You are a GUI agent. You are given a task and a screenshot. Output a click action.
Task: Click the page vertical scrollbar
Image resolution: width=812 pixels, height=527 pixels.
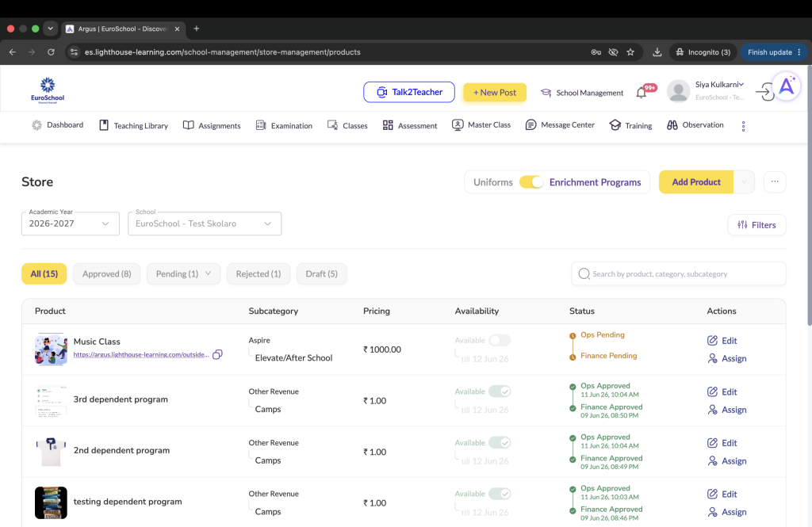coord(809,197)
